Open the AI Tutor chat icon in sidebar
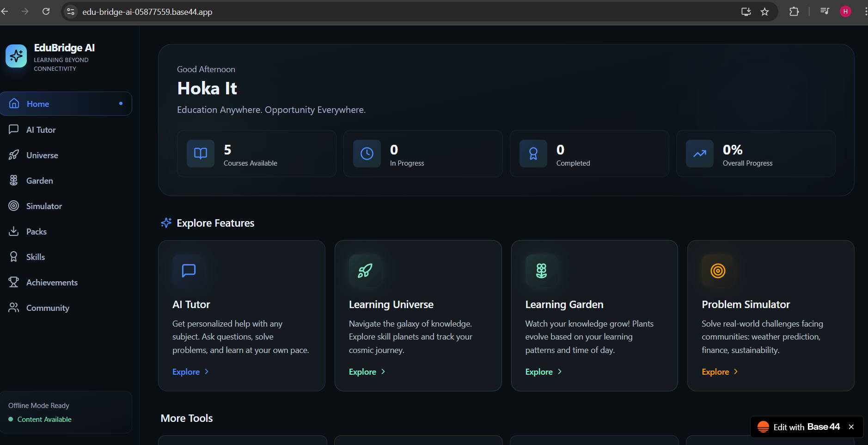The width and height of the screenshot is (868, 445). 13,130
